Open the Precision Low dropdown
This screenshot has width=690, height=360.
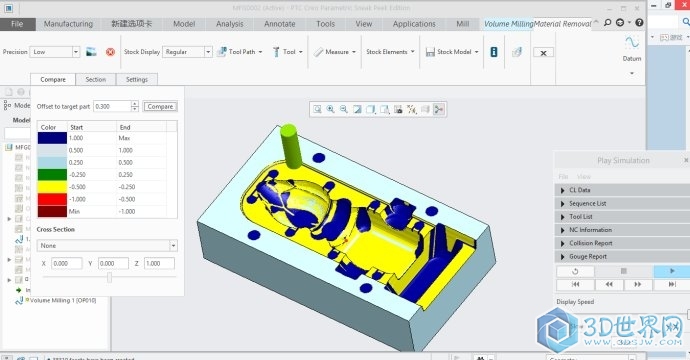76,52
